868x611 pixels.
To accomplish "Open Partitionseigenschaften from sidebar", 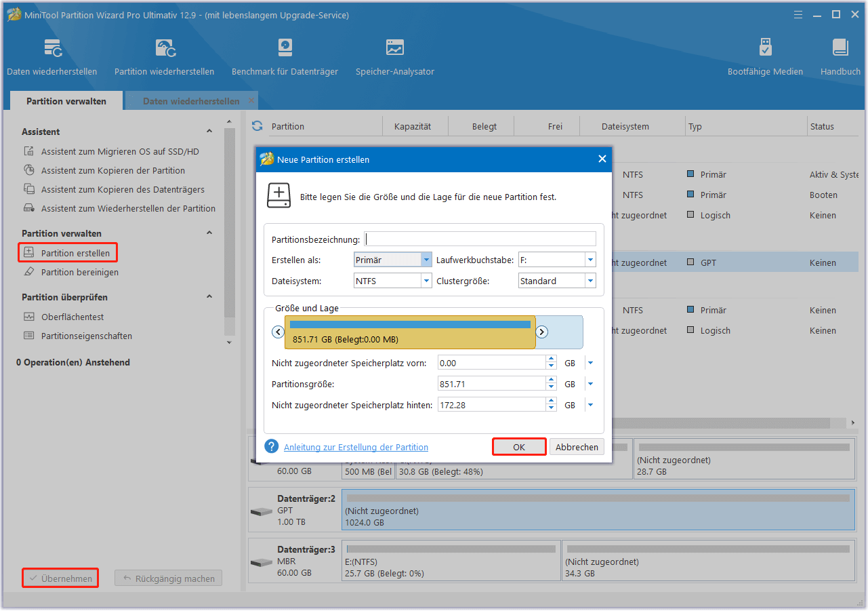I will click(x=78, y=336).
